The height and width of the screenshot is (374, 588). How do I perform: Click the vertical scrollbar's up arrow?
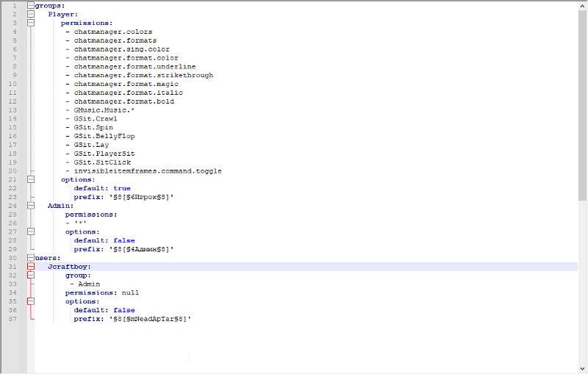pos(582,6)
